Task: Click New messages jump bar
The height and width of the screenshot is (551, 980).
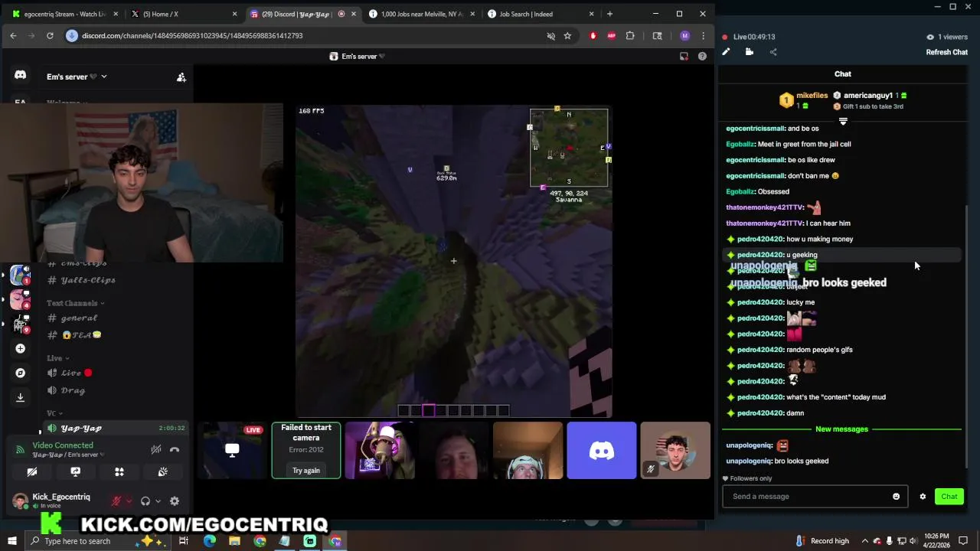Action: point(841,429)
